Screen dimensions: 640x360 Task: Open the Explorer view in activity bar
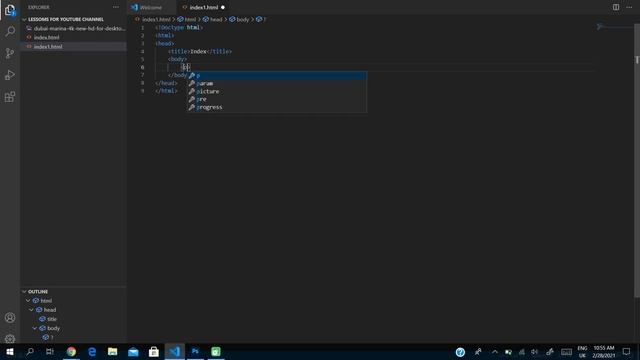[10, 10]
